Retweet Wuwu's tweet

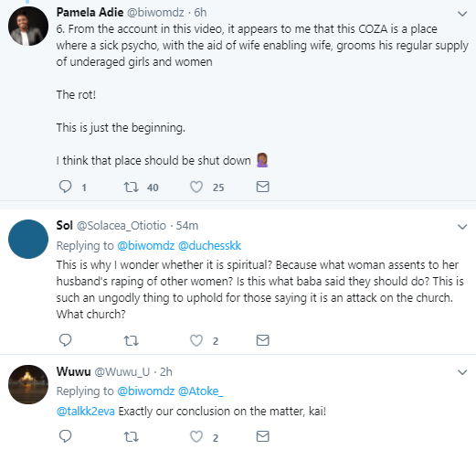click(x=132, y=436)
